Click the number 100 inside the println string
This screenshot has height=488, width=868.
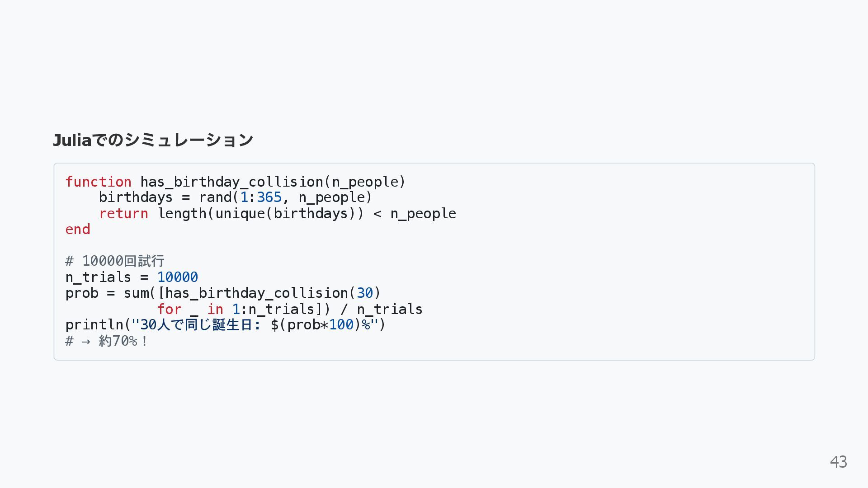point(341,325)
